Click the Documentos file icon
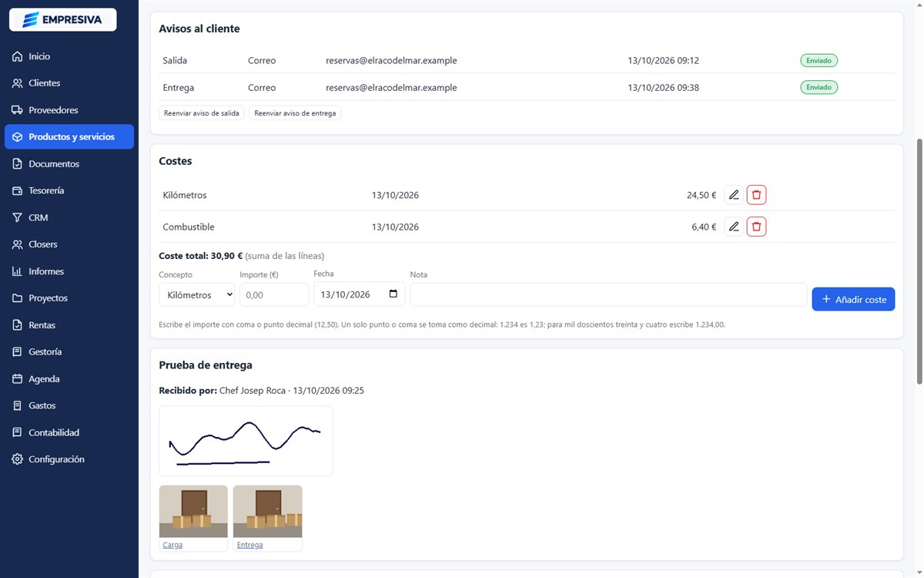 (x=17, y=163)
